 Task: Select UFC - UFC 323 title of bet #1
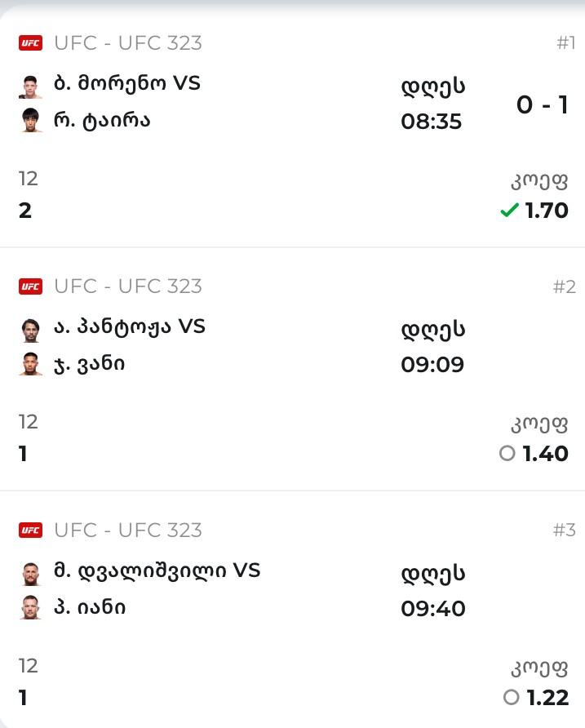click(128, 43)
